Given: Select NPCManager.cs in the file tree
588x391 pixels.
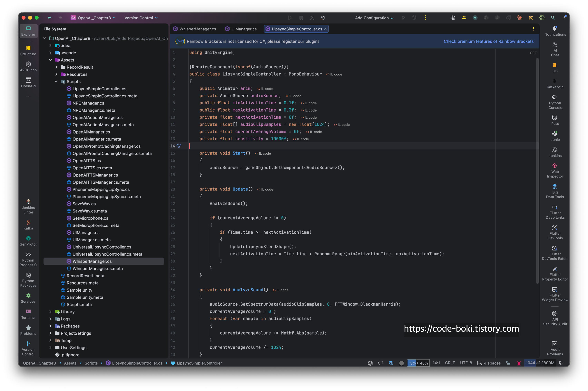Looking at the screenshot, I should pyautogui.click(x=88, y=103).
